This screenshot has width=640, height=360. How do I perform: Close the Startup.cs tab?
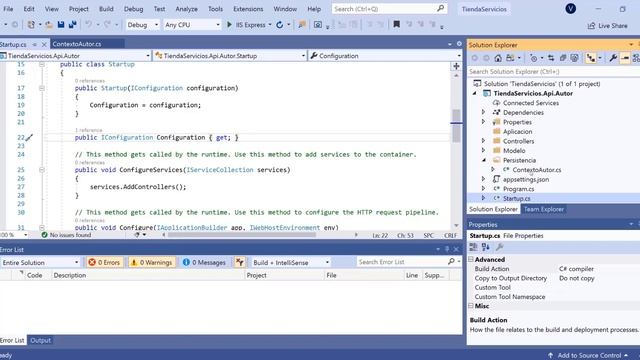44,44
